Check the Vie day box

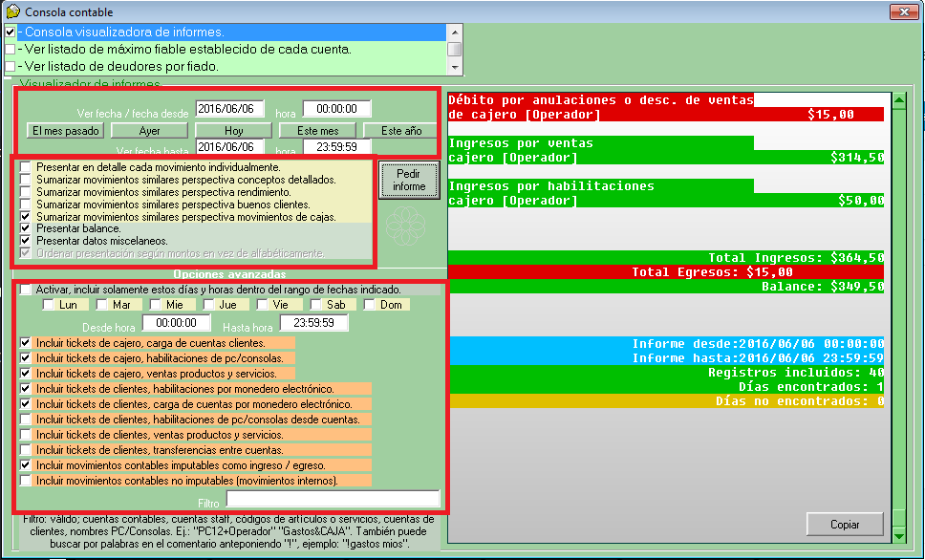262,305
